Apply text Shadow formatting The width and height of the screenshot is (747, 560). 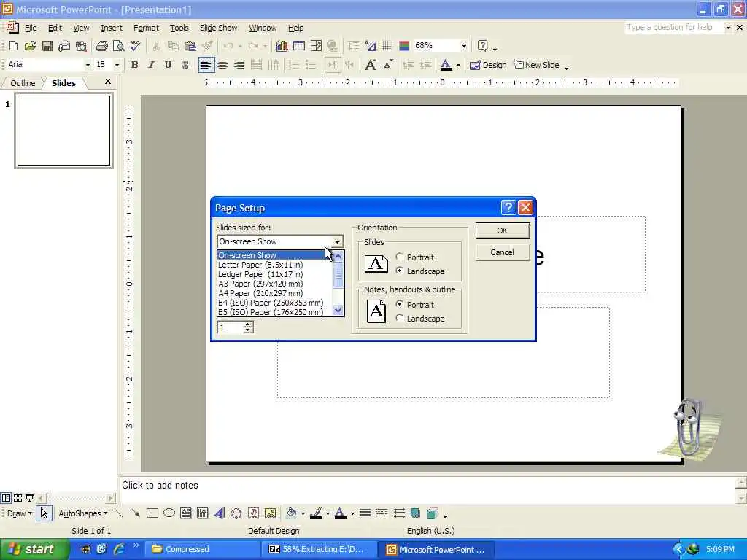(185, 65)
